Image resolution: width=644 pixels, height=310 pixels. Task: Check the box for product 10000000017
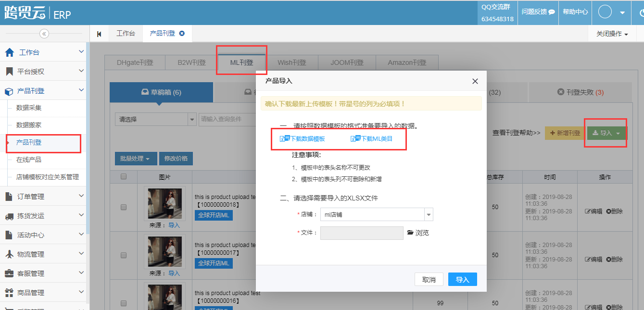124,255
